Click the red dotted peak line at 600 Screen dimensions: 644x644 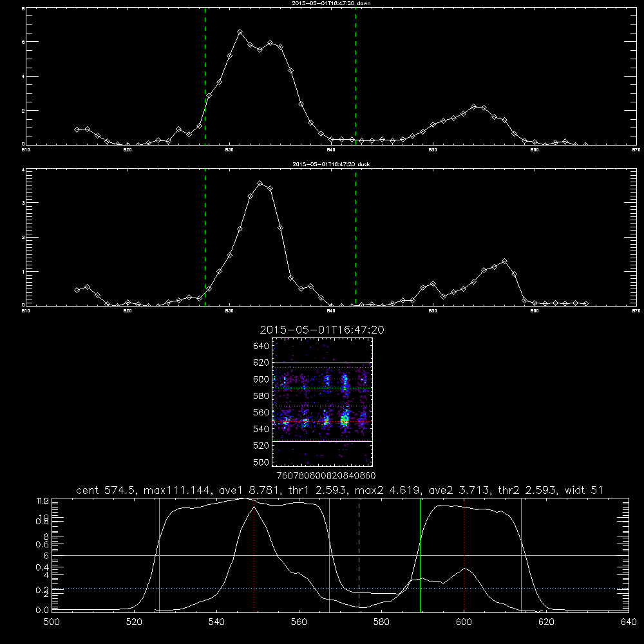click(464, 554)
